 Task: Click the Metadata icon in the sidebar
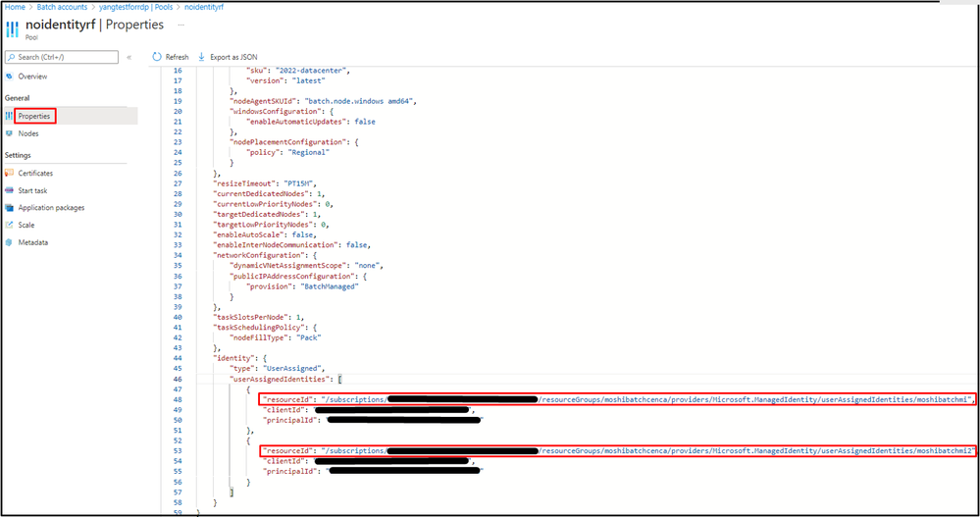click(9, 242)
